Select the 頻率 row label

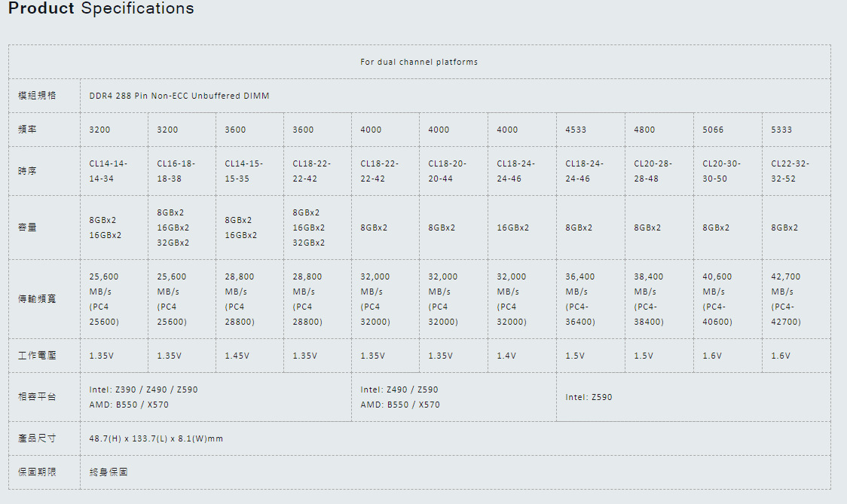pyautogui.click(x=28, y=130)
